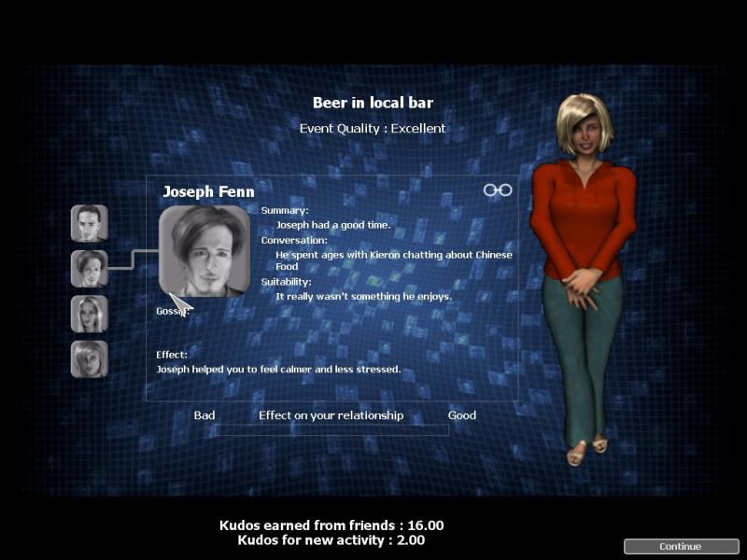This screenshot has height=560, width=747.
Task: Click the 'Kudos earned from friends' line
Action: (331, 525)
